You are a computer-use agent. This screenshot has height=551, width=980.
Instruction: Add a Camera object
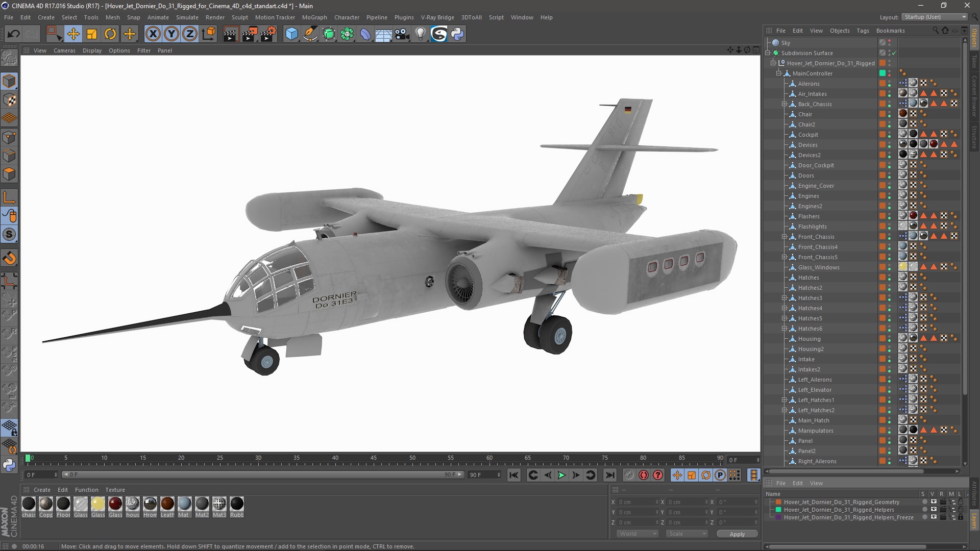(402, 34)
